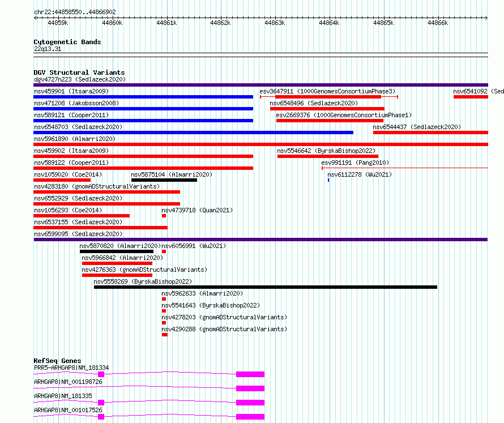Select dgv4727n223 (Sedlazeck2020) label
This screenshot has height=423, width=504.
[x=80, y=79]
